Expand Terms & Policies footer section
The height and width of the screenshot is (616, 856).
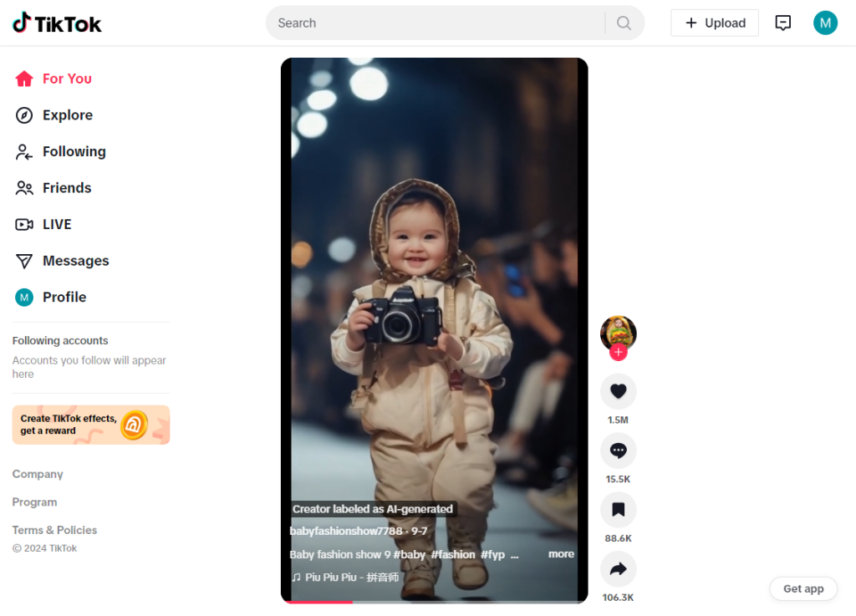[x=54, y=530]
